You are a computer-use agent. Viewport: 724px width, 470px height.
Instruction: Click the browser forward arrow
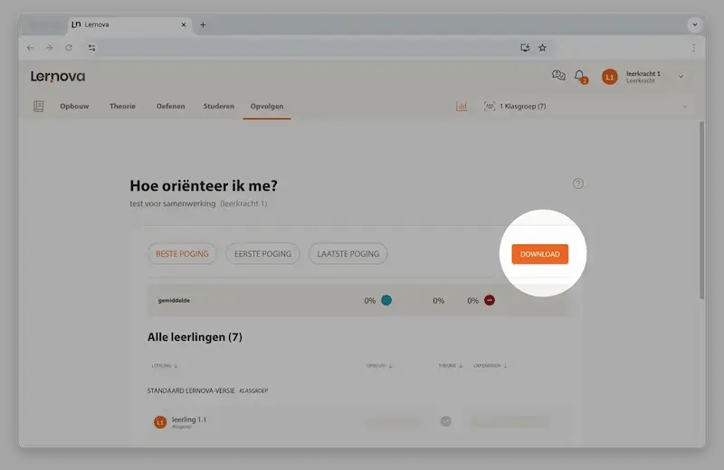click(49, 48)
